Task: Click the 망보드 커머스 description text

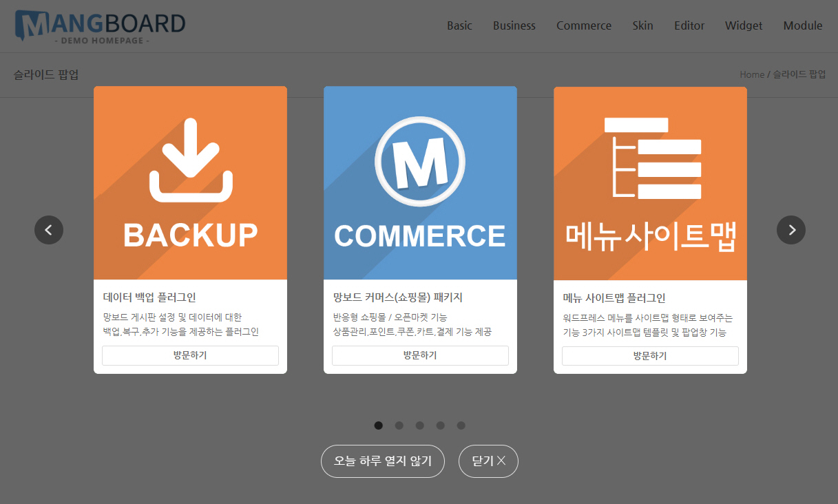Action: pyautogui.click(x=412, y=324)
